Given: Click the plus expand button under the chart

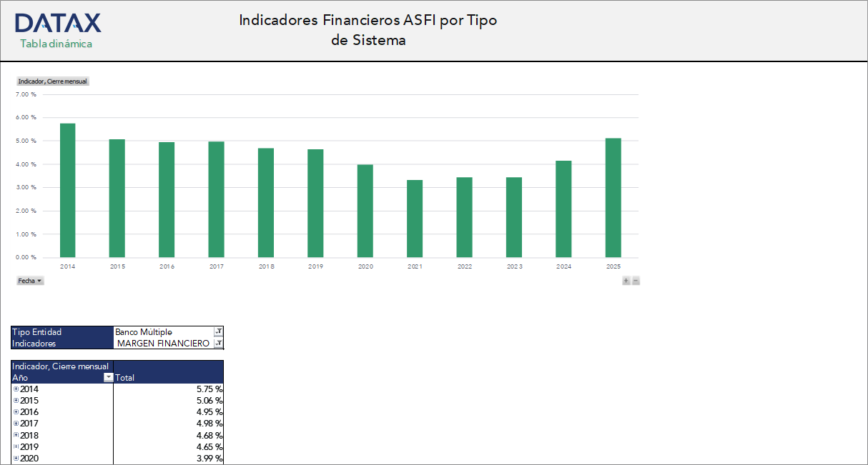Looking at the screenshot, I should (625, 281).
